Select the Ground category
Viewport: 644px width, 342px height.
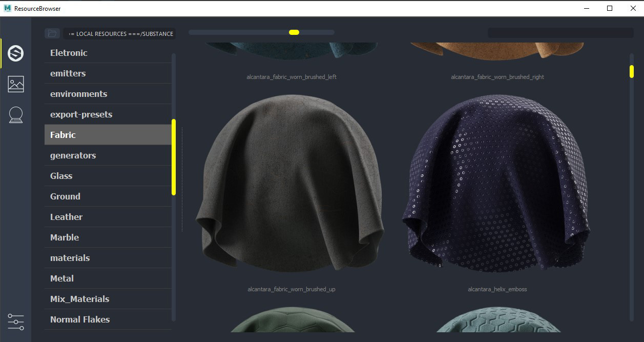[108, 196]
